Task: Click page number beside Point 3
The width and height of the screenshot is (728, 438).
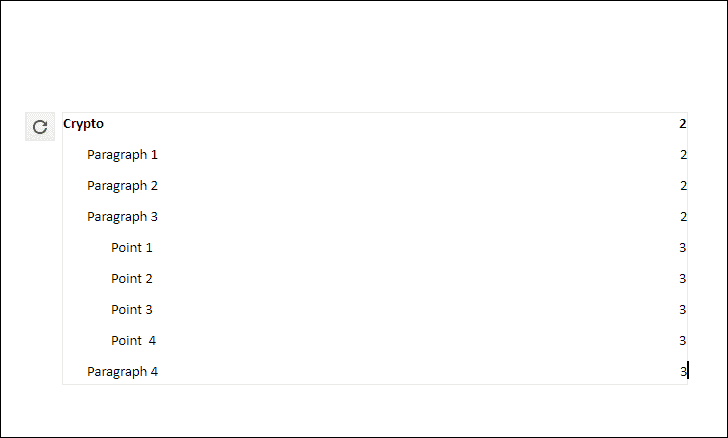Action: (682, 310)
